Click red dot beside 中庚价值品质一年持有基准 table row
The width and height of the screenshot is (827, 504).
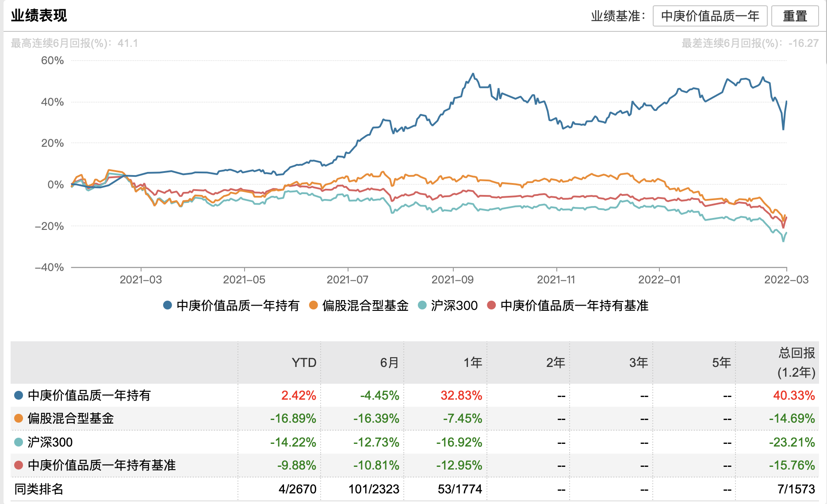click(x=19, y=465)
